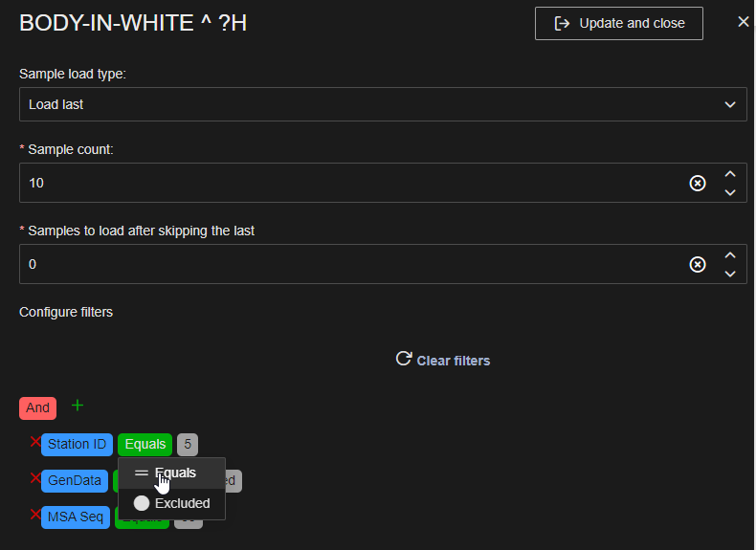Remove the MSA Seq filter row
Image resolution: width=756 pixels, height=550 pixels.
point(35,516)
